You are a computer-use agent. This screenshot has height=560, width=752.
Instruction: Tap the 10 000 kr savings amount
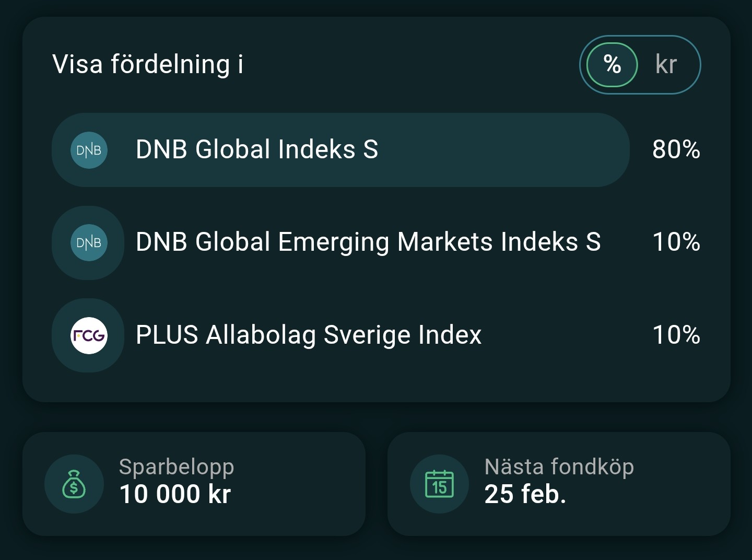point(175,494)
